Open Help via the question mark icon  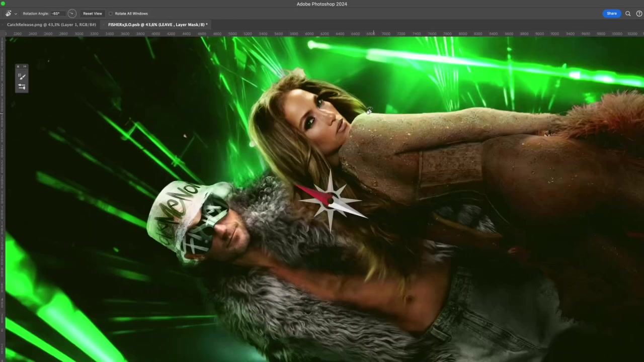tap(639, 14)
